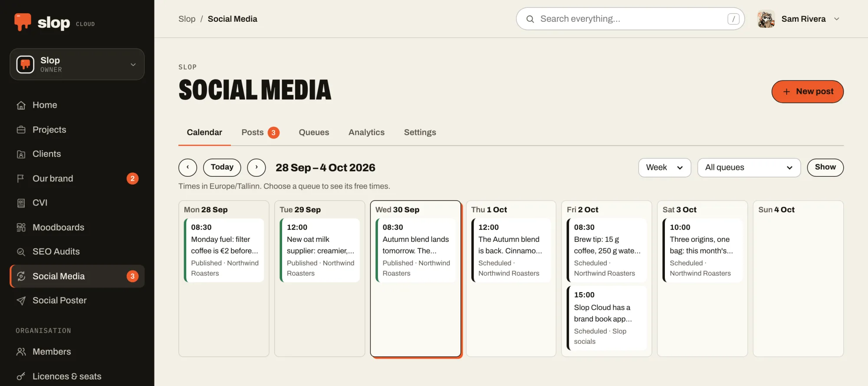Open the All queues dropdown
Viewport: 868px width, 386px height.
coord(749,168)
